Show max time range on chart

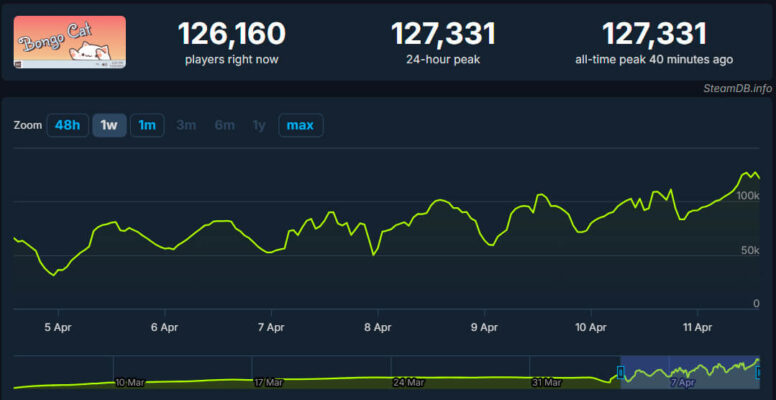click(300, 125)
